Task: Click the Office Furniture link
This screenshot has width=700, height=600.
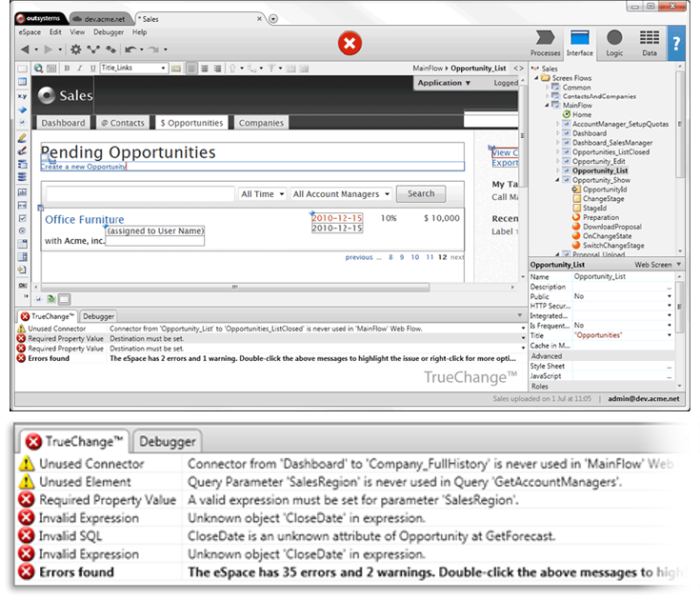Action: click(85, 220)
